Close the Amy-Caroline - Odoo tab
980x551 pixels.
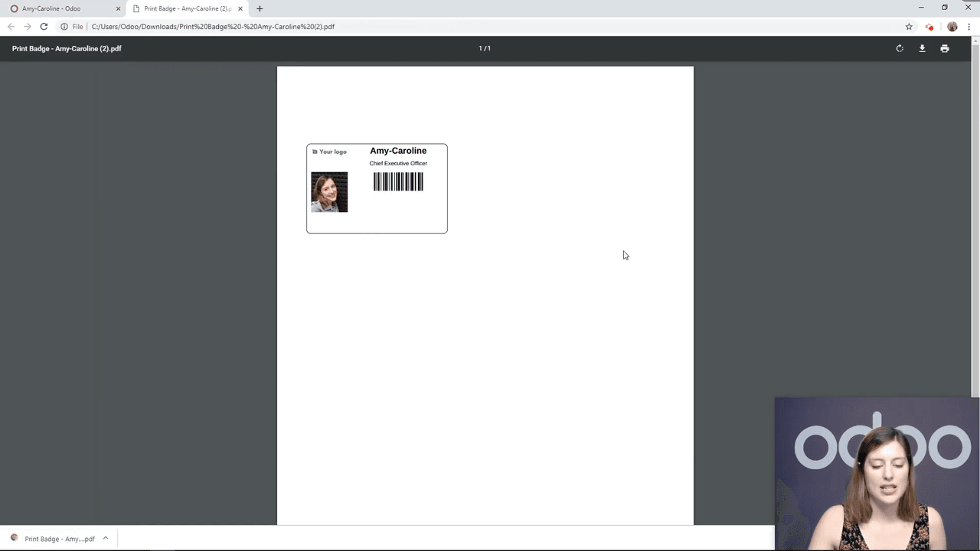[x=118, y=8]
